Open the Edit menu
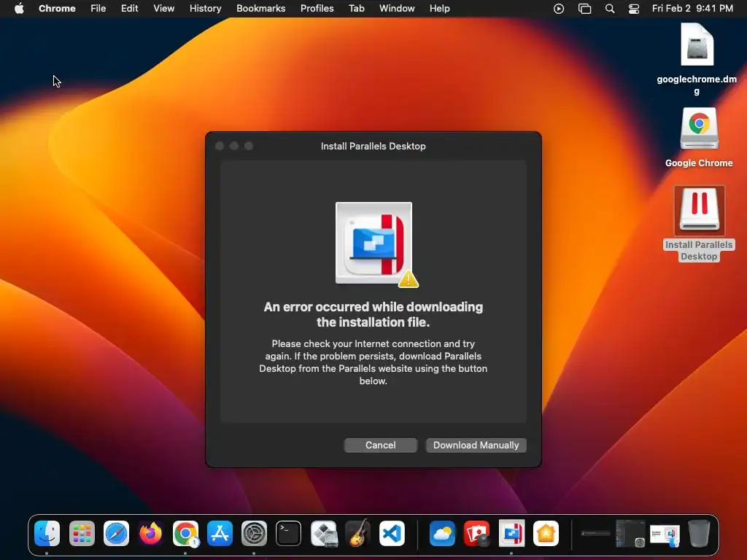This screenshot has width=747, height=560. pyautogui.click(x=129, y=8)
